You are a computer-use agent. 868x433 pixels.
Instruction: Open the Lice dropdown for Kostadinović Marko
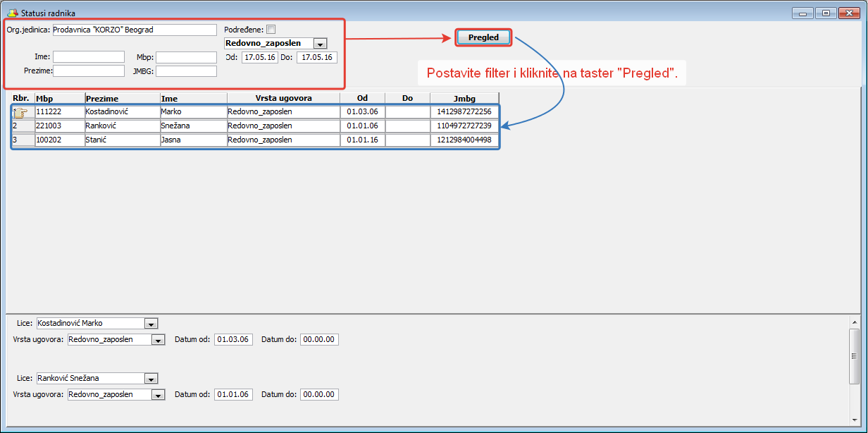point(151,324)
